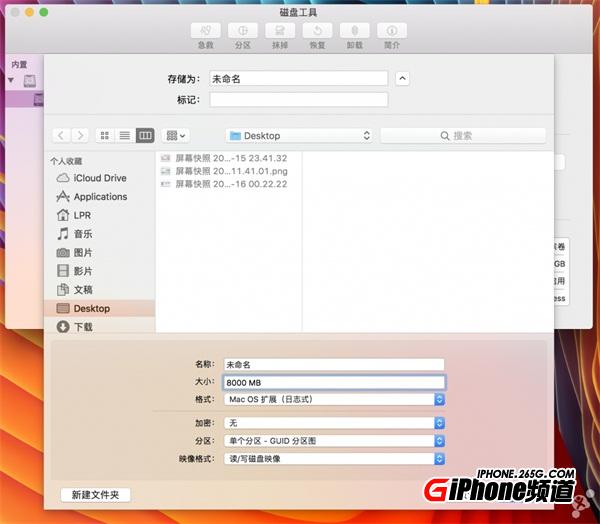This screenshot has height=524, width=600.
Task: Click the First Aid (急救) toolbar icon
Action: 205,31
